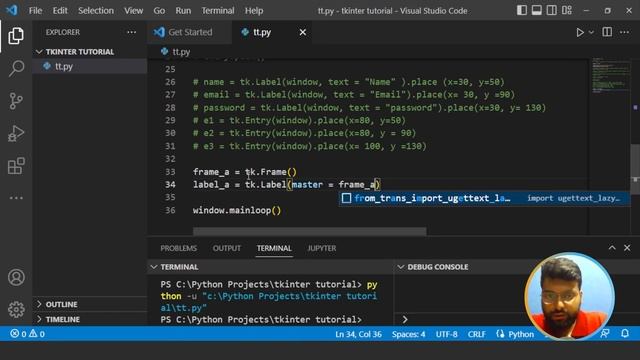Click Ln 34, Col 36 in status bar

[358, 334]
